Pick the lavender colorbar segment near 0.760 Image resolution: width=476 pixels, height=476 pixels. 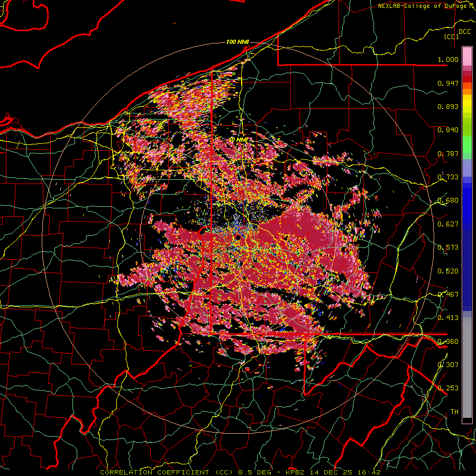[467, 168]
